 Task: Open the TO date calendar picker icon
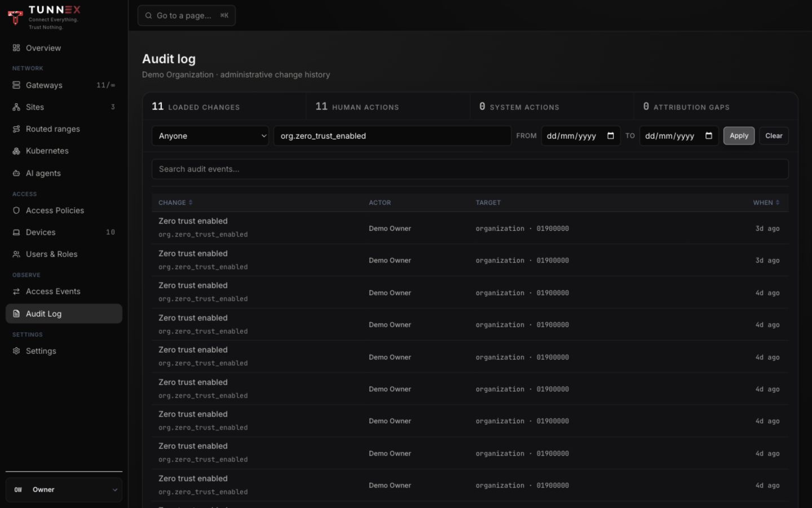coord(709,136)
